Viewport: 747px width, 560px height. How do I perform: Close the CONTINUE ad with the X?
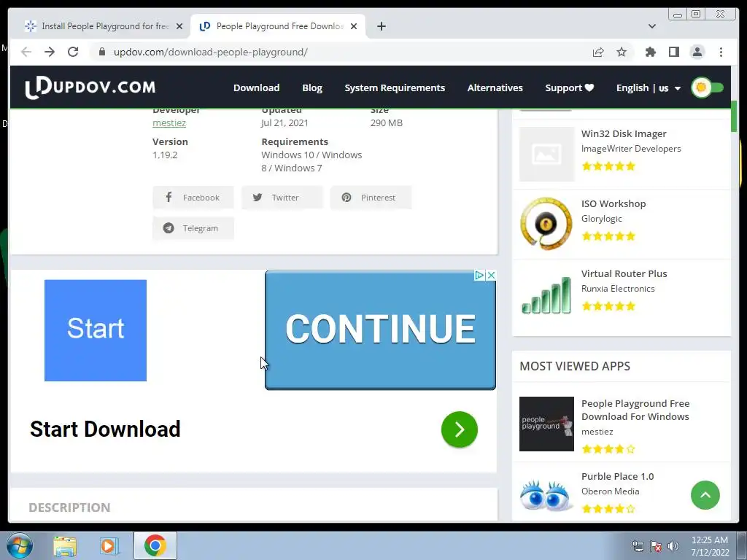point(491,275)
